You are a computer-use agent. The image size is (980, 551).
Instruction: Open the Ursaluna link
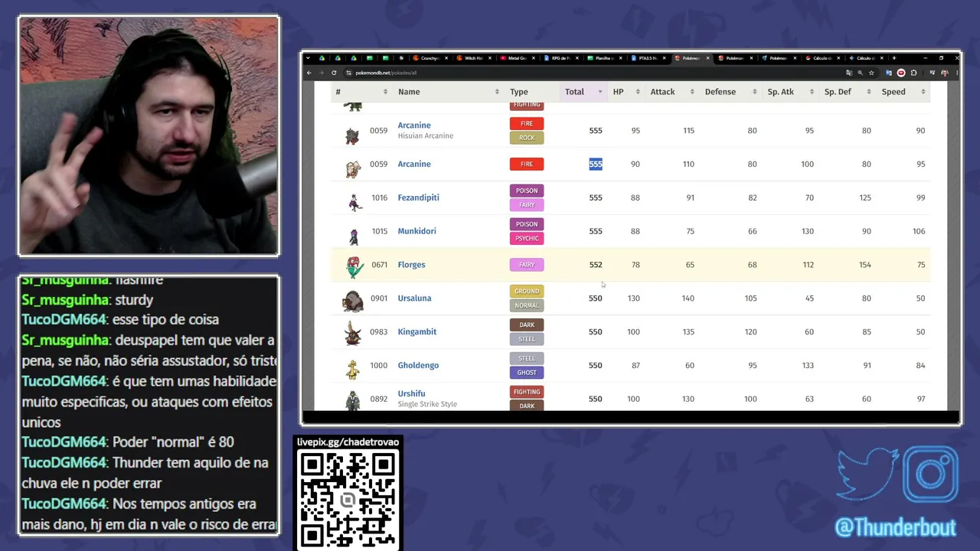click(414, 298)
